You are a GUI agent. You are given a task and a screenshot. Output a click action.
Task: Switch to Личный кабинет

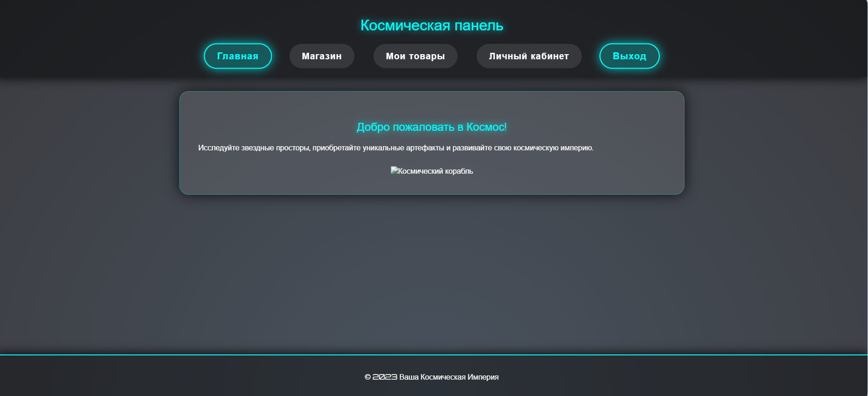(529, 56)
